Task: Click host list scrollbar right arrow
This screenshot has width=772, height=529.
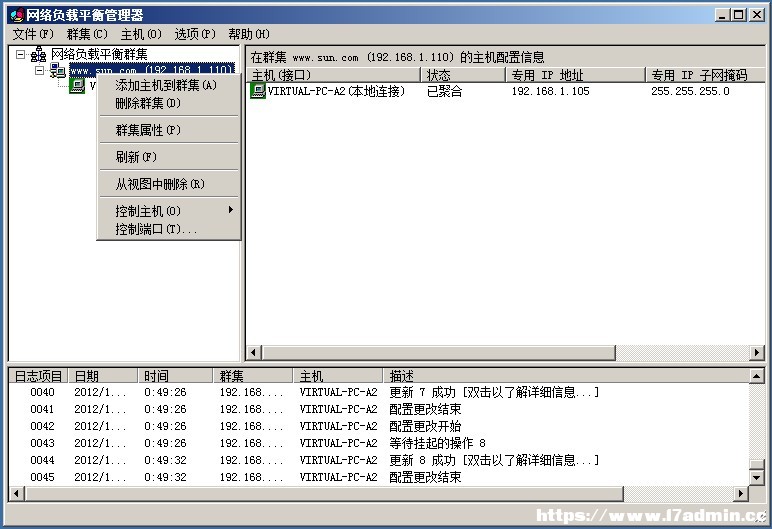Action: coord(757,353)
